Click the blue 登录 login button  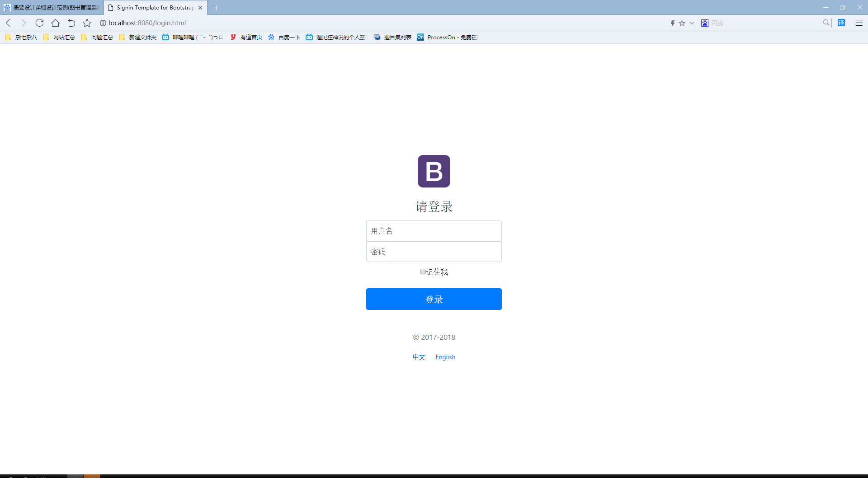(x=434, y=299)
